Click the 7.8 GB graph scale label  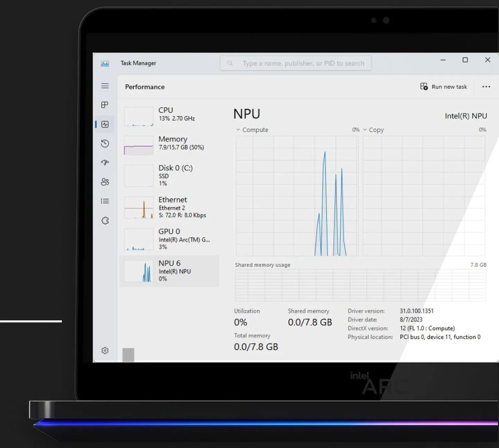point(479,265)
